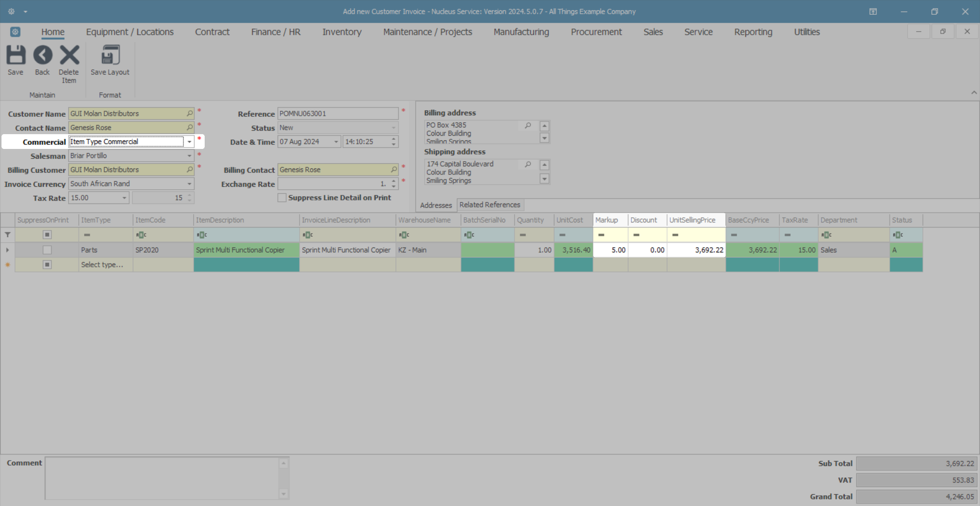The width and height of the screenshot is (980, 506).
Task: Click the WarehouseName column header
Action: pyautogui.click(x=428, y=220)
